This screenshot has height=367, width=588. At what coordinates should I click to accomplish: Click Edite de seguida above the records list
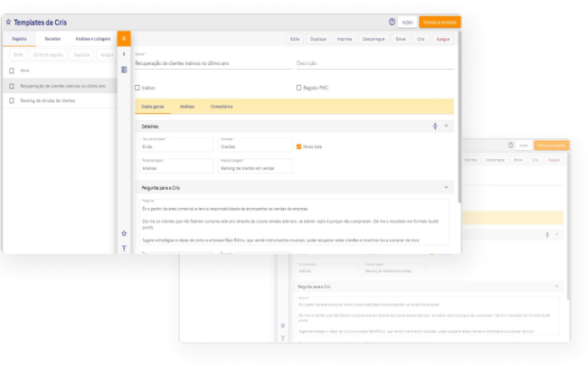tap(48, 54)
